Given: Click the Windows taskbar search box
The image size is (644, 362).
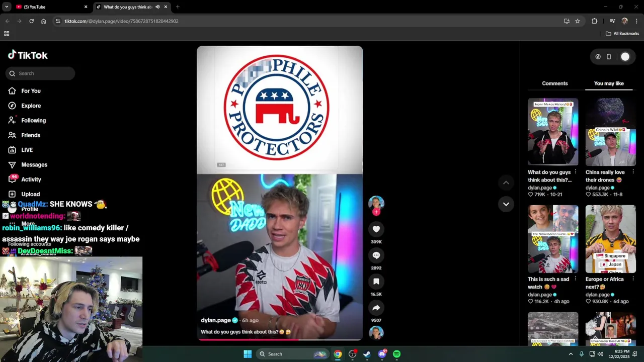Looking at the screenshot, I should (x=293, y=354).
